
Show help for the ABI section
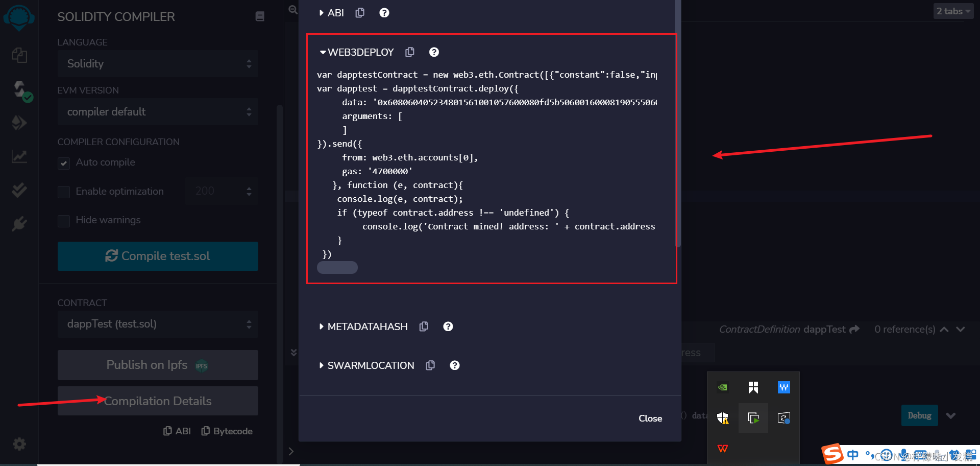(384, 13)
